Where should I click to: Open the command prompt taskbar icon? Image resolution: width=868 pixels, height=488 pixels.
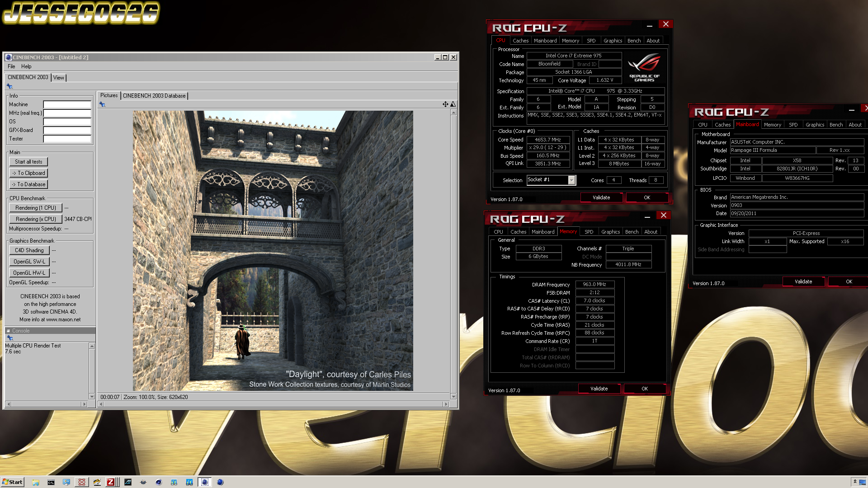coord(51,482)
